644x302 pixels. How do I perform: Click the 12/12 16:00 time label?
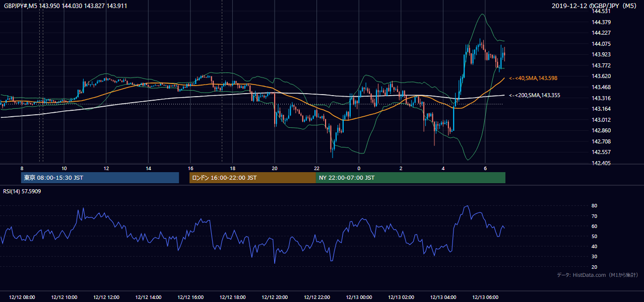[190, 297]
